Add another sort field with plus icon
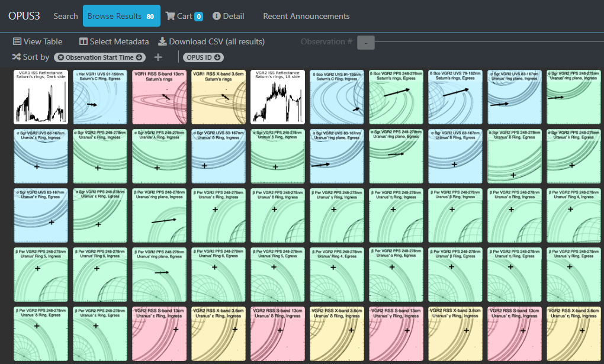The image size is (604, 364). pos(158,57)
